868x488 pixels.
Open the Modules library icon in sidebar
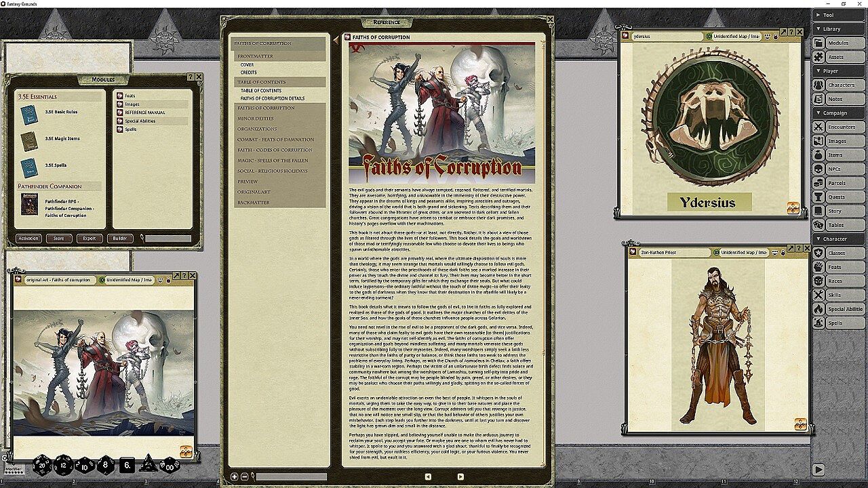coord(818,43)
